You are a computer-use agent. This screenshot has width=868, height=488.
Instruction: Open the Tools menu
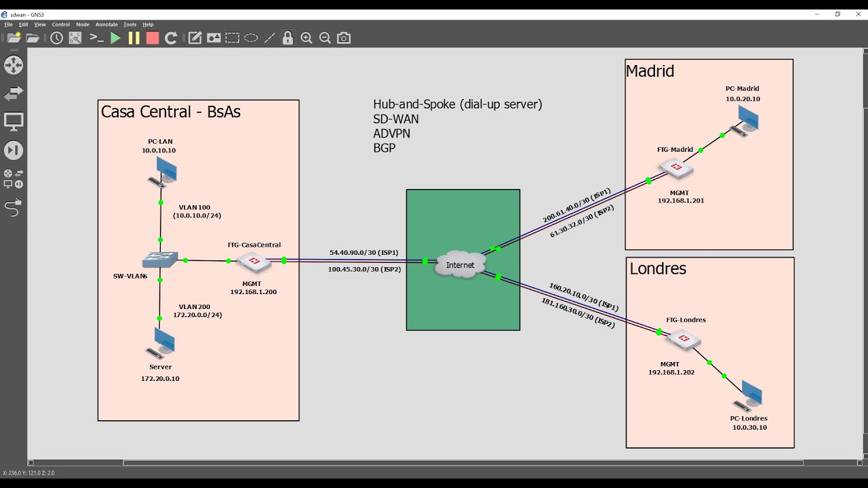[x=130, y=24]
